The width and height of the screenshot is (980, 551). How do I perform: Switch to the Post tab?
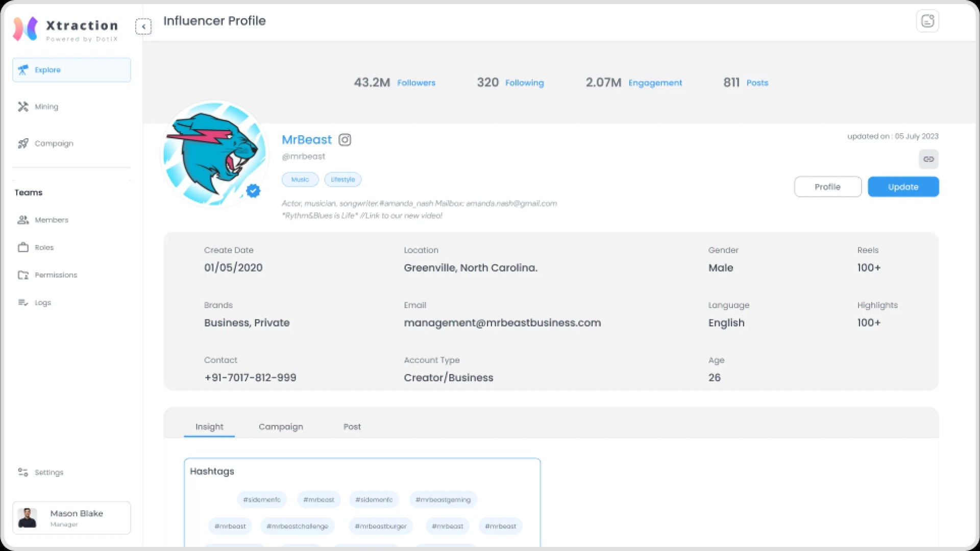pos(352,427)
